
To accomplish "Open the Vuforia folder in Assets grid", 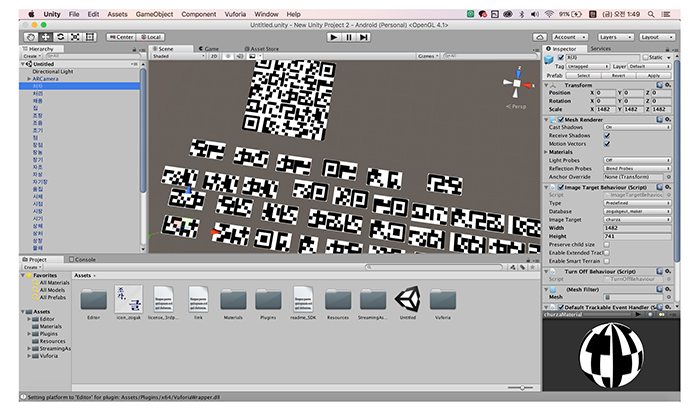I will coord(443,300).
